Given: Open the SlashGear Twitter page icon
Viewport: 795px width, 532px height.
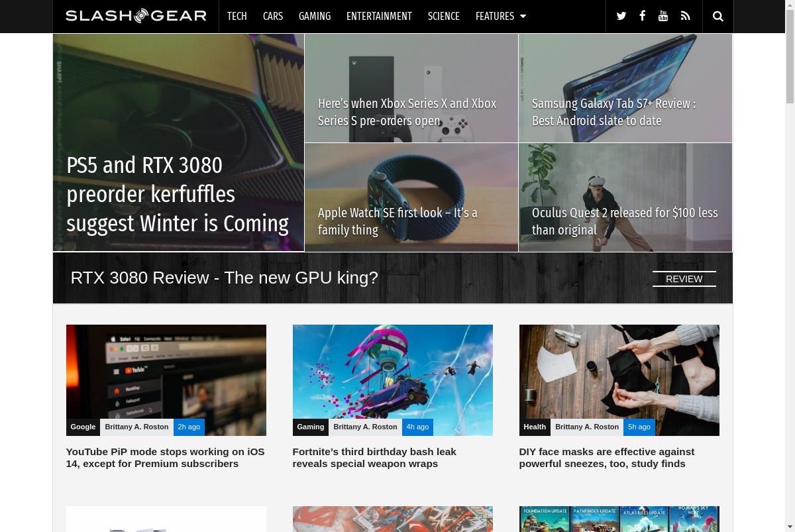Looking at the screenshot, I should pyautogui.click(x=621, y=16).
